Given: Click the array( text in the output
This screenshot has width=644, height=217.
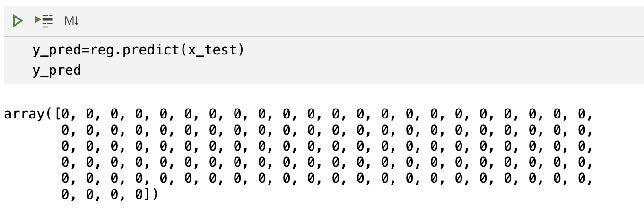Looking at the screenshot, I should coord(28,114).
